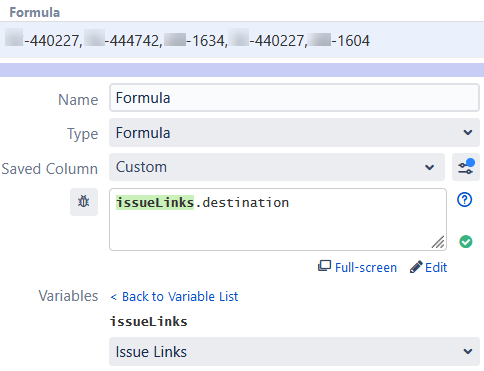This screenshot has height=371, width=484.
Task: Click inside the issueLinks.destination formula editor
Action: tap(278, 219)
